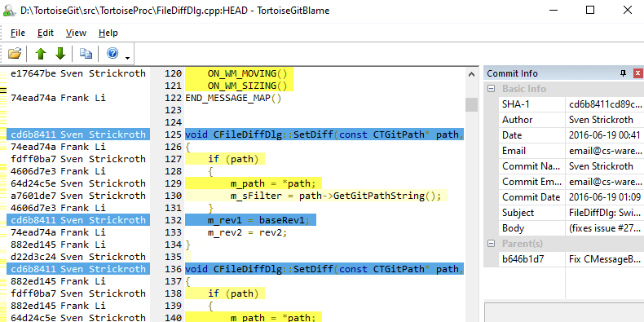Go to next change with green down arrow
The image size is (644, 322).
point(60,53)
